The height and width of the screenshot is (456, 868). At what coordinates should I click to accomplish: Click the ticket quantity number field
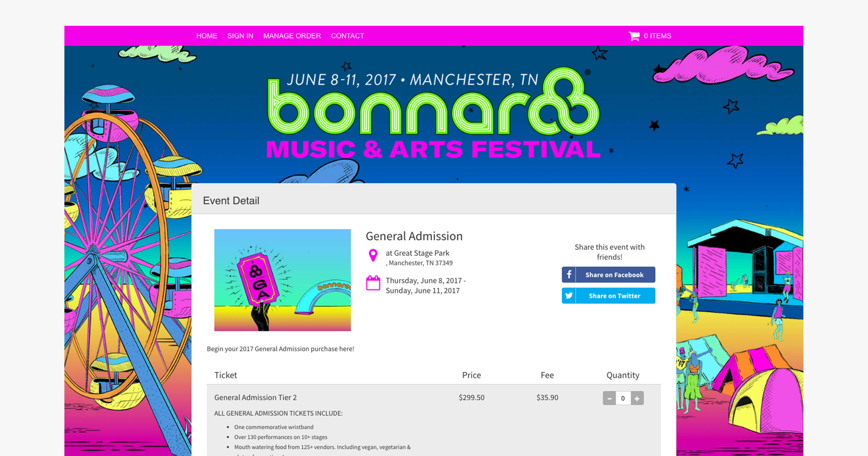pyautogui.click(x=623, y=398)
